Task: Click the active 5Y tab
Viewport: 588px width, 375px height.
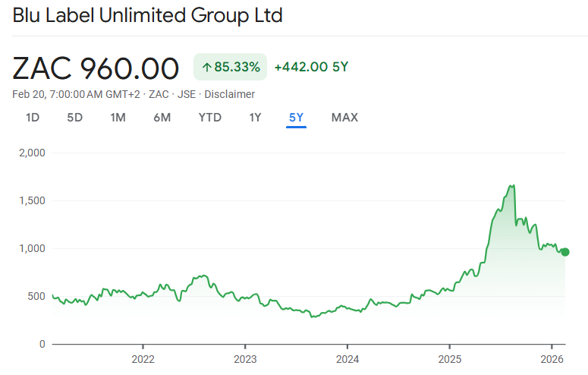Action: pyautogui.click(x=296, y=118)
